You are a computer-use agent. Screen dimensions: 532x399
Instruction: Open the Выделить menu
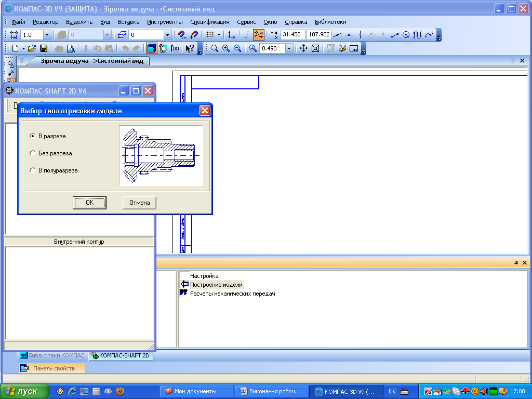coord(79,22)
